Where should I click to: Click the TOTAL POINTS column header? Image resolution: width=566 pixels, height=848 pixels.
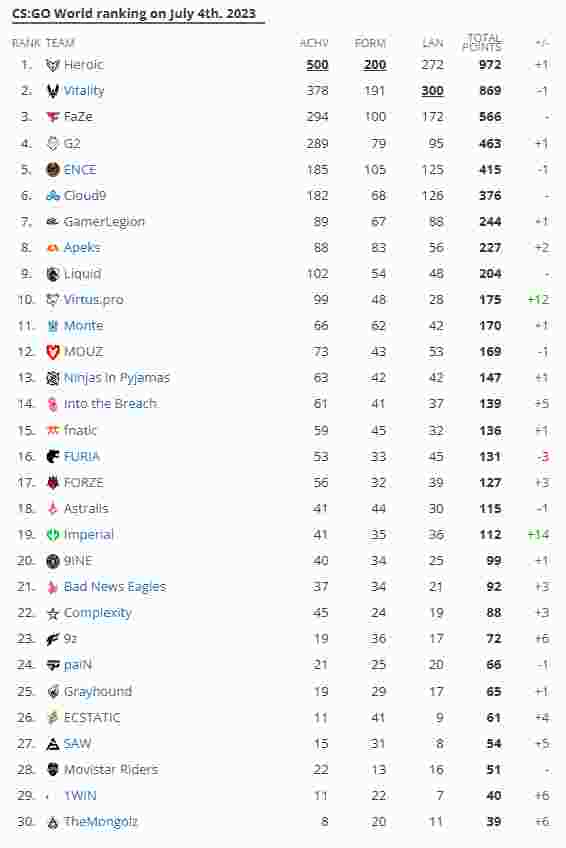[482, 42]
